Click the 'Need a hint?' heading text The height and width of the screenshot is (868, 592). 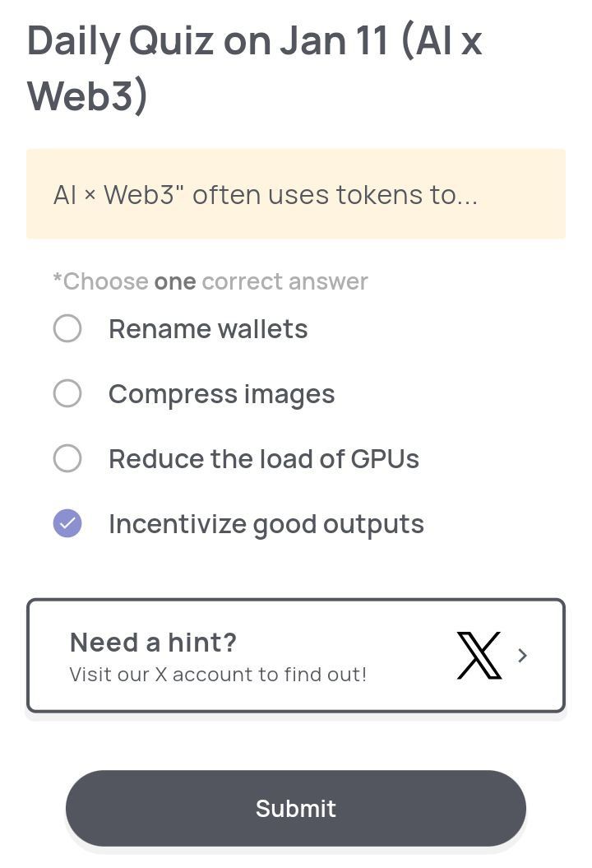point(153,642)
